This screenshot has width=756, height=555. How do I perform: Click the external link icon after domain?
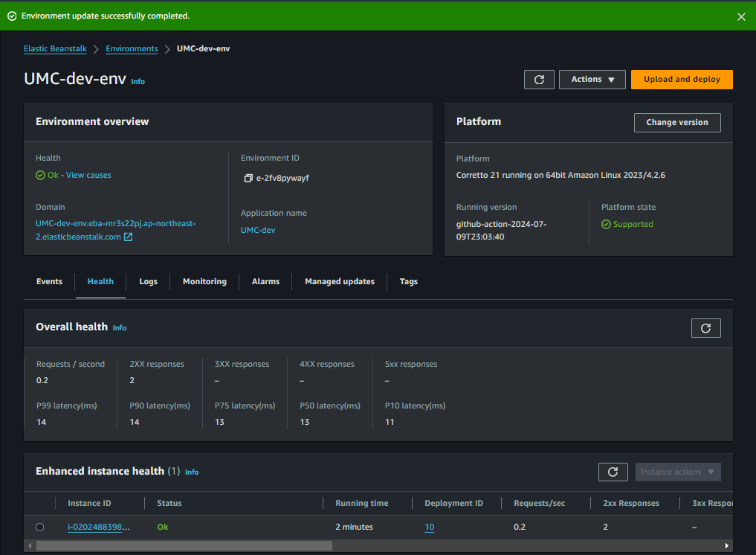(x=129, y=237)
